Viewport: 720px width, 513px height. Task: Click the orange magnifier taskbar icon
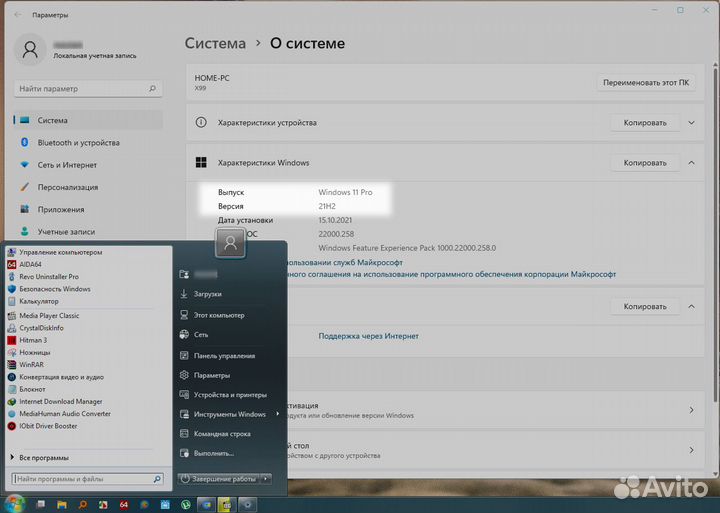[82, 505]
